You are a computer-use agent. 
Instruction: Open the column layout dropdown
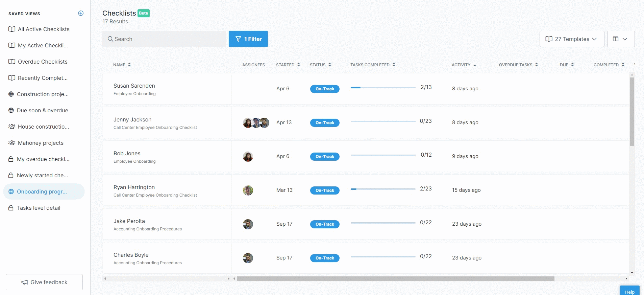(620, 39)
